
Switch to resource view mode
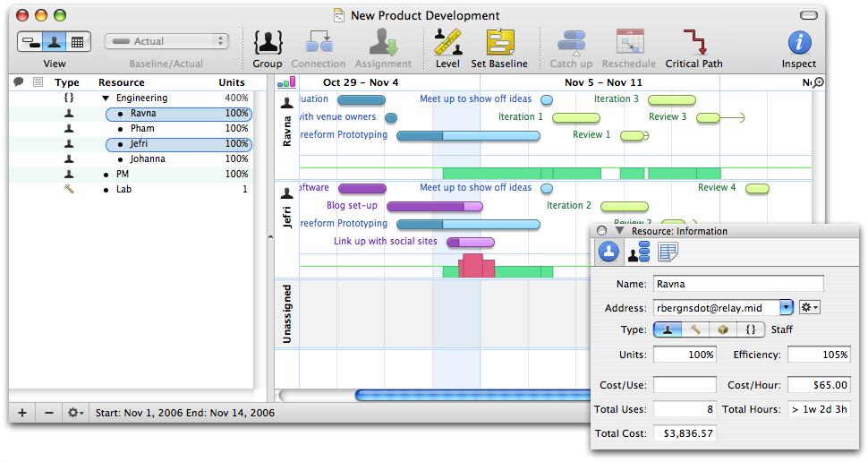click(x=55, y=41)
